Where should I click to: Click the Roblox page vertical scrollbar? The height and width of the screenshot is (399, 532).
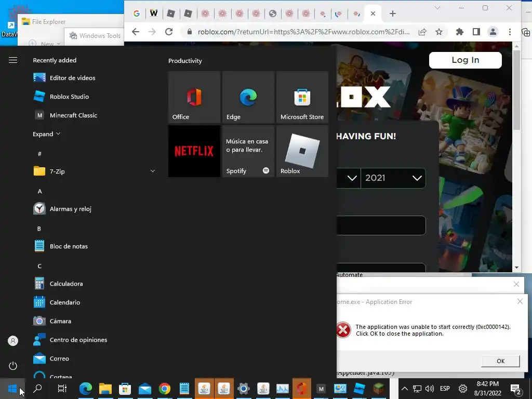pyautogui.click(x=516, y=90)
